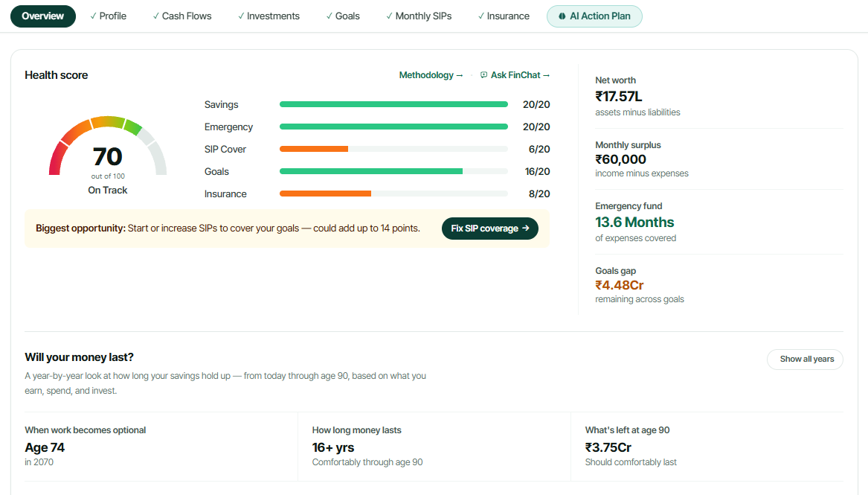Click the ₹3.75Cr left at age 90 value
This screenshot has width=868, height=495.
tap(608, 447)
